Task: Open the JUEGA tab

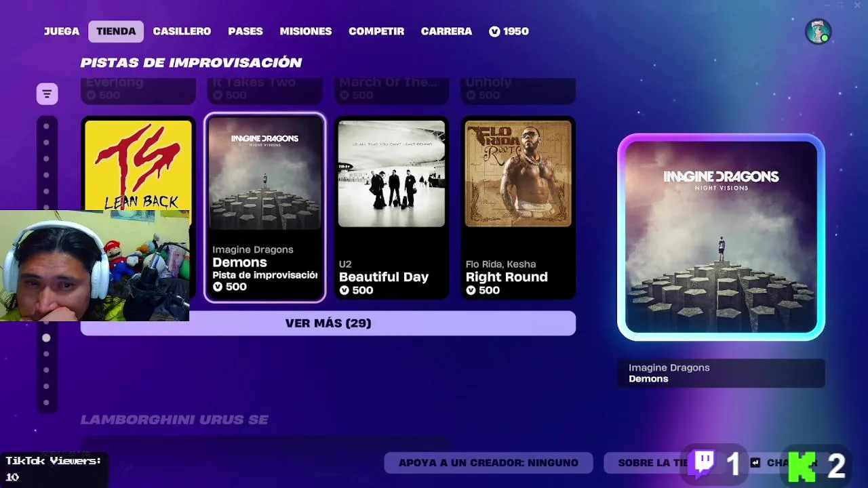Action: 62,31
